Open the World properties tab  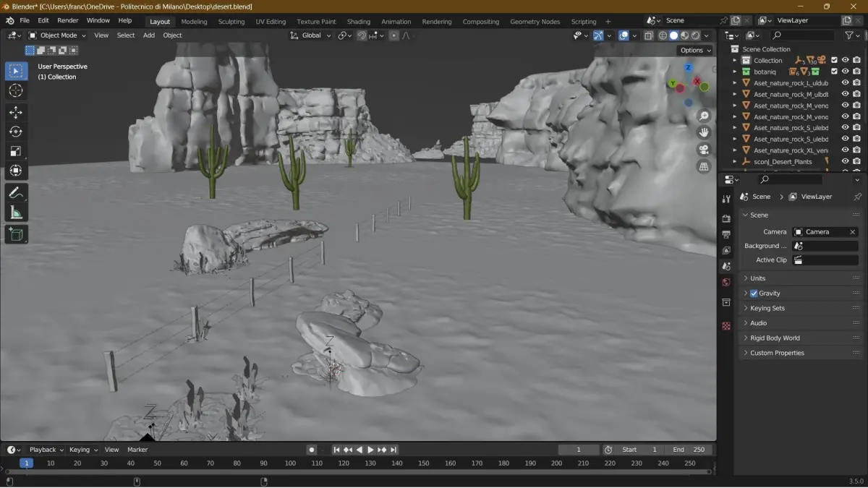[x=726, y=282]
